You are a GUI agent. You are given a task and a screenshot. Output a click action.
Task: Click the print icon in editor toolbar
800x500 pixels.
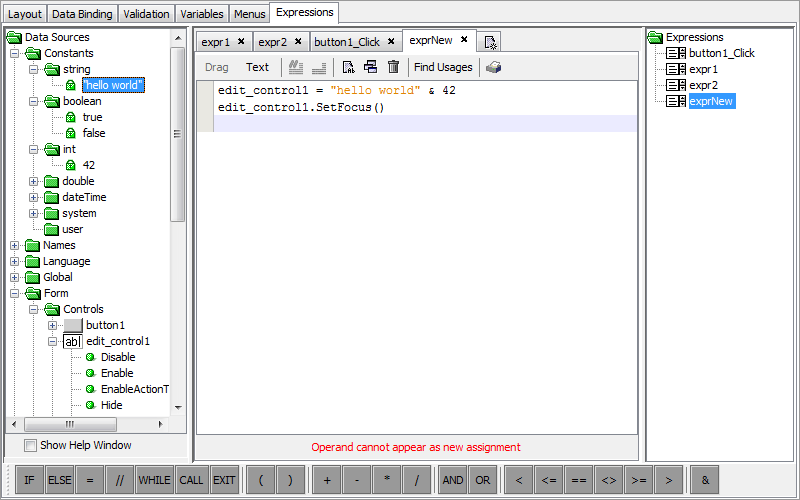coord(494,67)
